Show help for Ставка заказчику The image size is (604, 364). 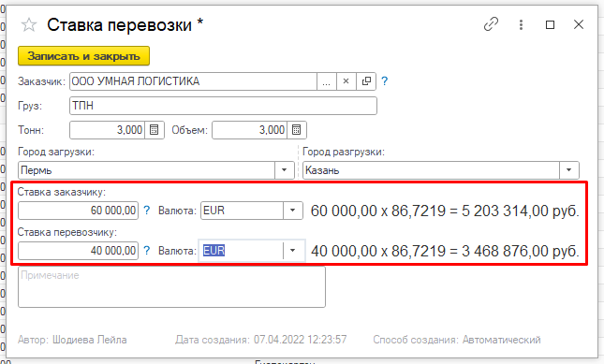point(147,211)
